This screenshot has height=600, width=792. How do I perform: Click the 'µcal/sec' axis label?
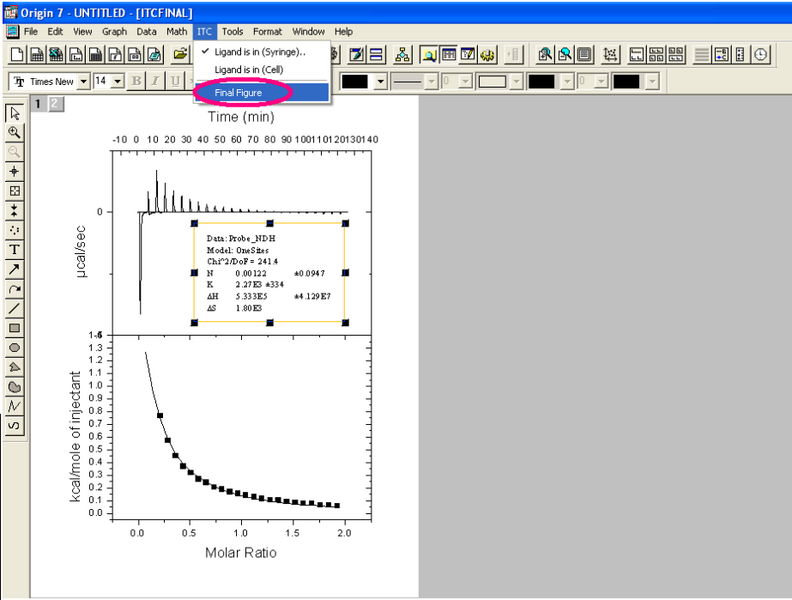coord(81,252)
